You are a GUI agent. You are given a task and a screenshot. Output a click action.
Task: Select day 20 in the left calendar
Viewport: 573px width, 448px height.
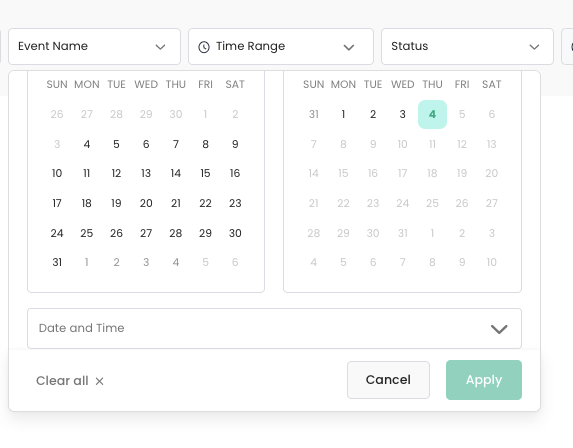pyautogui.click(x=146, y=203)
